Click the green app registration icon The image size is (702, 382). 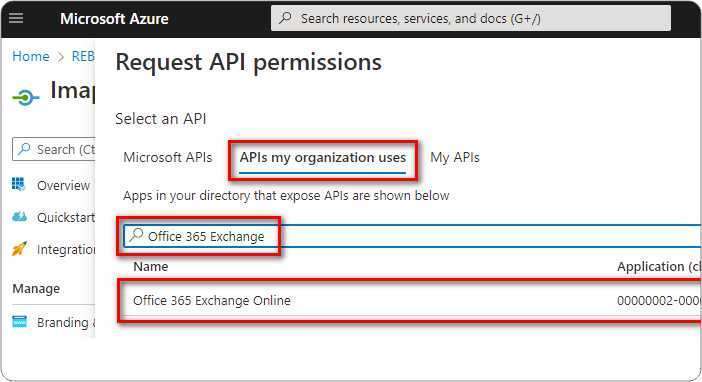pos(26,97)
